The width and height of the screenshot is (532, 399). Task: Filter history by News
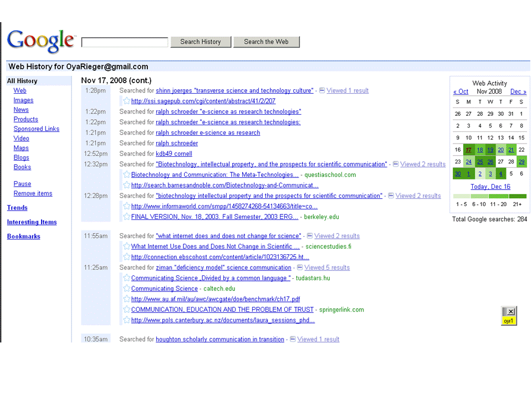tap(21, 110)
